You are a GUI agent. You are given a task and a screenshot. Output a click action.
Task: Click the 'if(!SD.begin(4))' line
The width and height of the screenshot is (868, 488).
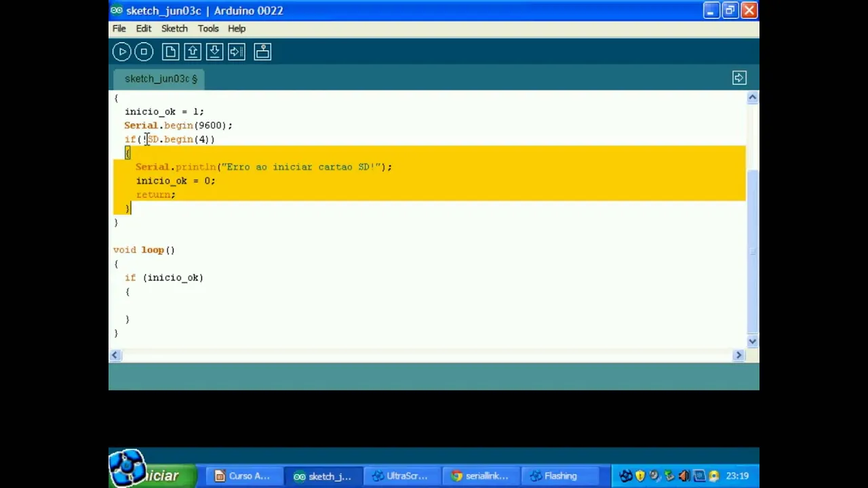170,140
